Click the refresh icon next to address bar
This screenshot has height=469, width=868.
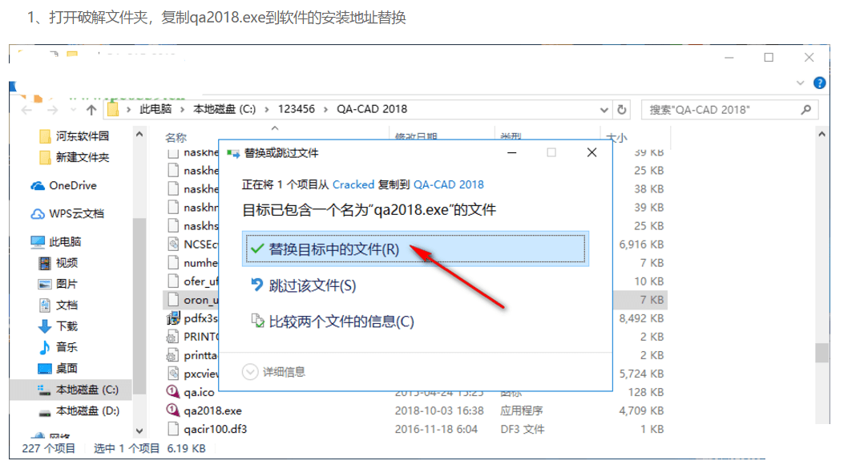(622, 110)
